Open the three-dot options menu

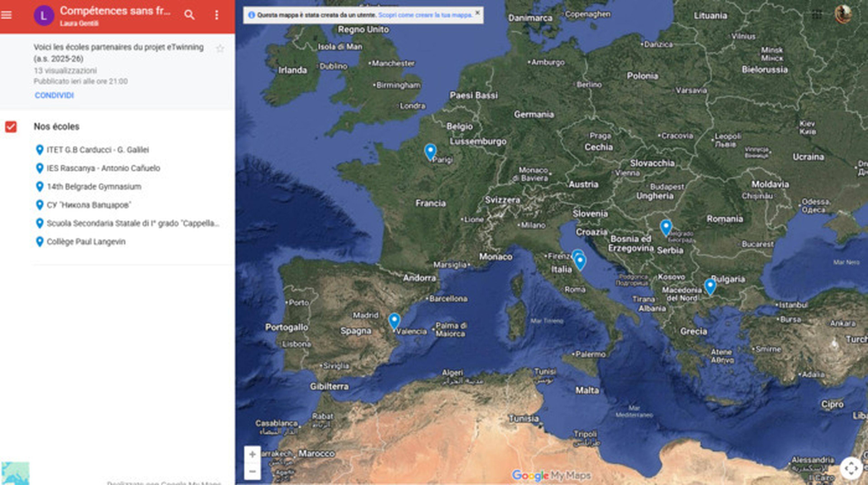point(217,15)
